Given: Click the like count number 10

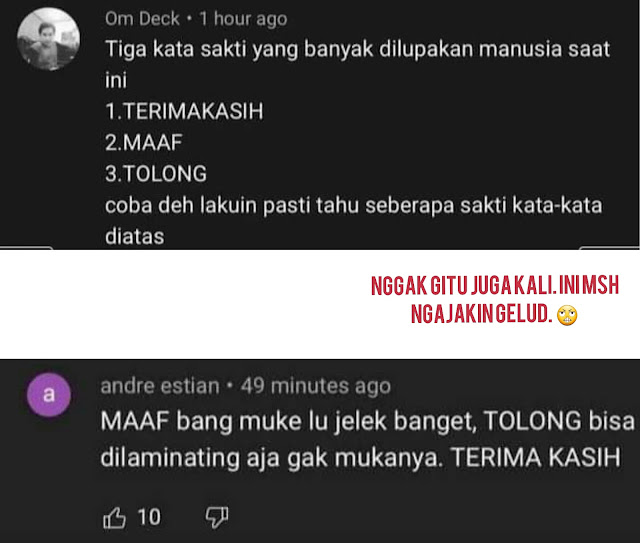Looking at the screenshot, I should pos(149,517).
